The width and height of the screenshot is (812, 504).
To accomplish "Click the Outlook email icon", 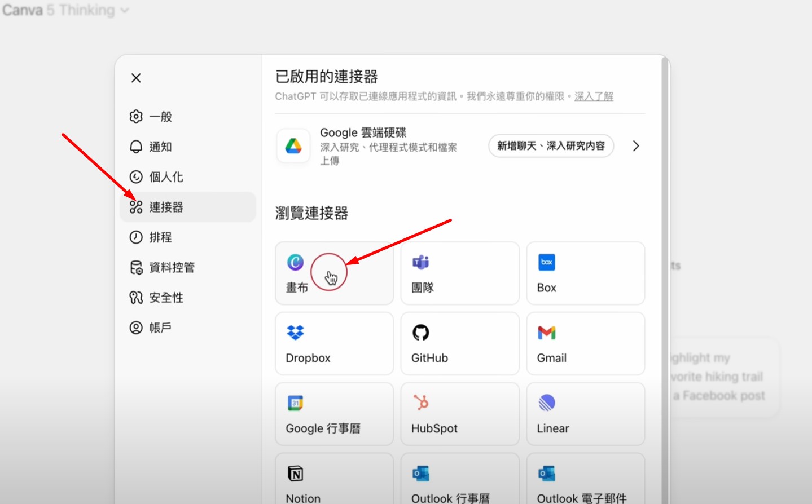I will [x=547, y=474].
